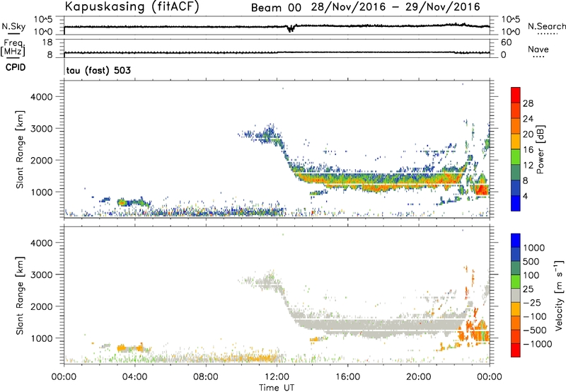The image size is (566, 392).
Task: Select the 'tau (fast) 503' CPID text
Action: 98,70
